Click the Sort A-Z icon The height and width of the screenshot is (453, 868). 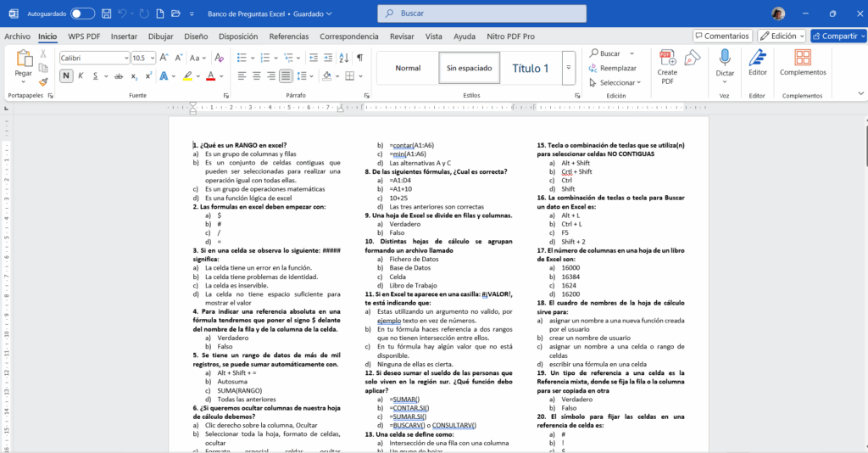tap(344, 58)
